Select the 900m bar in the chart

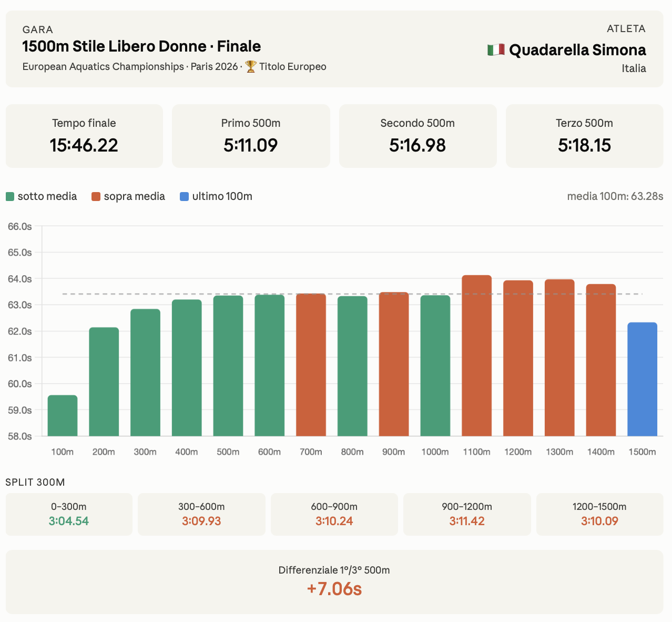394,364
